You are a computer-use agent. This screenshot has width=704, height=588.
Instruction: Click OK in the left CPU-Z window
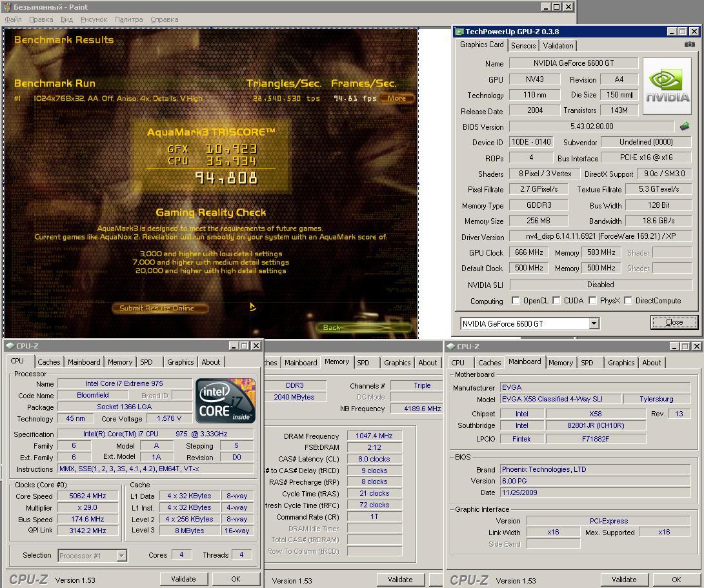click(x=236, y=579)
